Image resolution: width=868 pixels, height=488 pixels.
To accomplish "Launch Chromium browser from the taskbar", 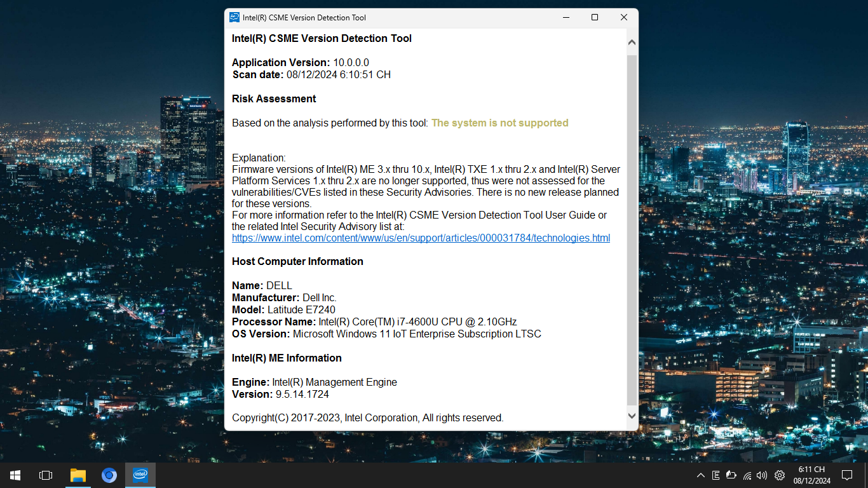I will pyautogui.click(x=109, y=475).
